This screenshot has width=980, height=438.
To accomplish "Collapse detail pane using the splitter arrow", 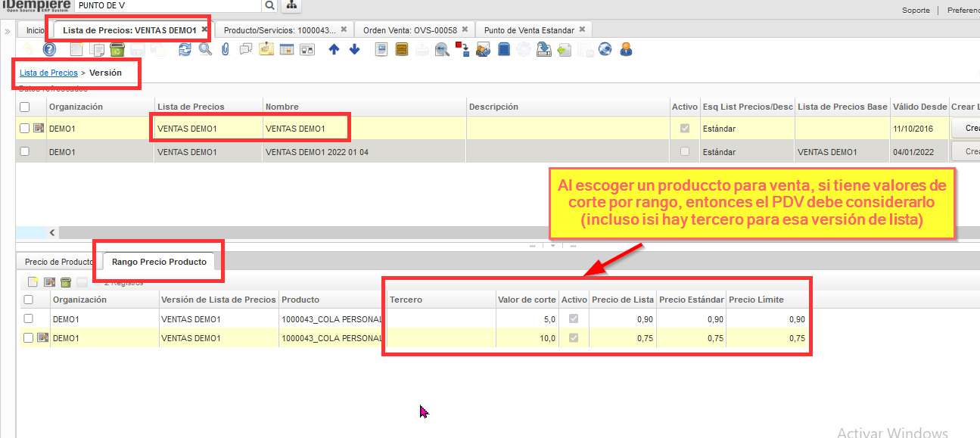I will [553, 246].
